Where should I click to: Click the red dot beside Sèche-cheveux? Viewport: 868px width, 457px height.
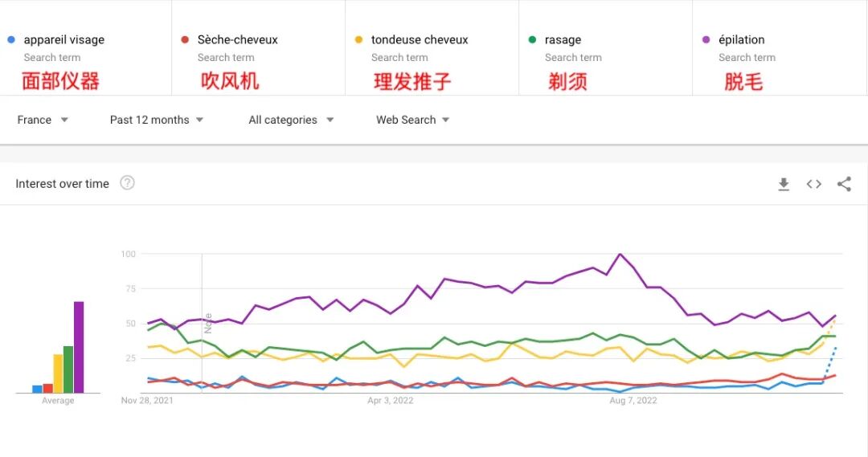185,39
